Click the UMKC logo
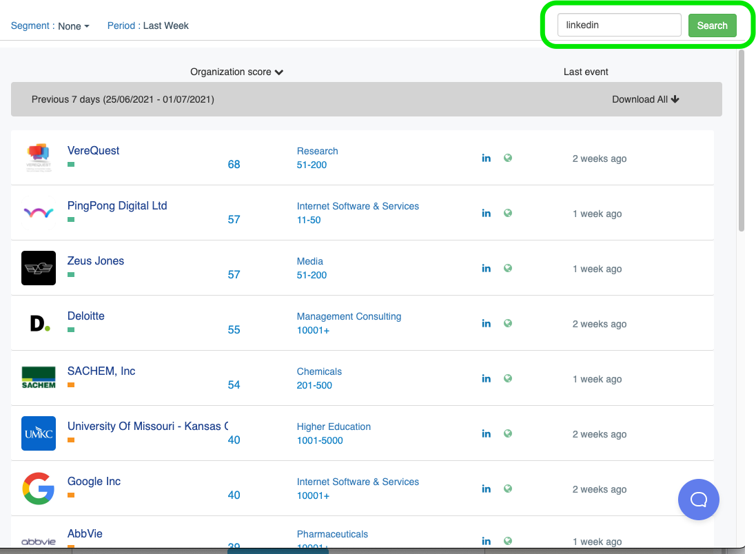Image resolution: width=756 pixels, height=554 pixels. coord(39,433)
